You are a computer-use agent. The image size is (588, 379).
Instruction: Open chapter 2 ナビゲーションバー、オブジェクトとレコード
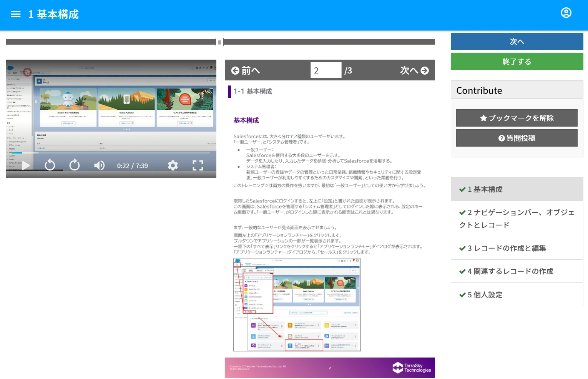pyautogui.click(x=517, y=219)
